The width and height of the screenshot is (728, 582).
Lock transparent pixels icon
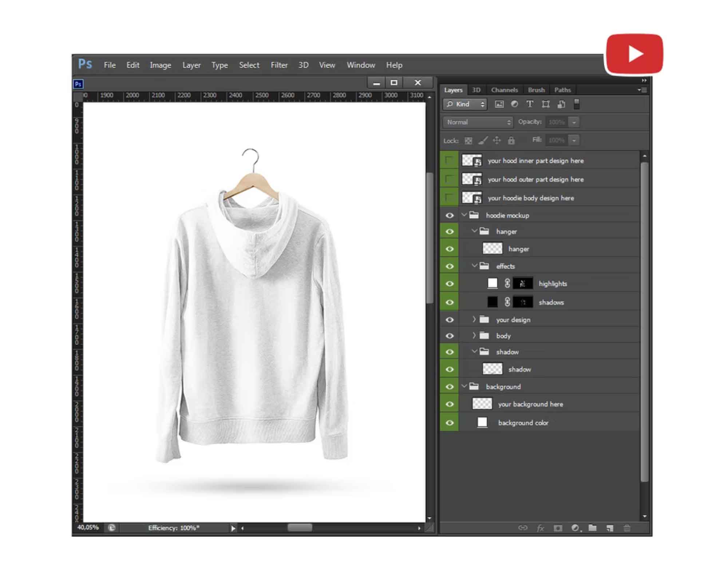(x=468, y=141)
